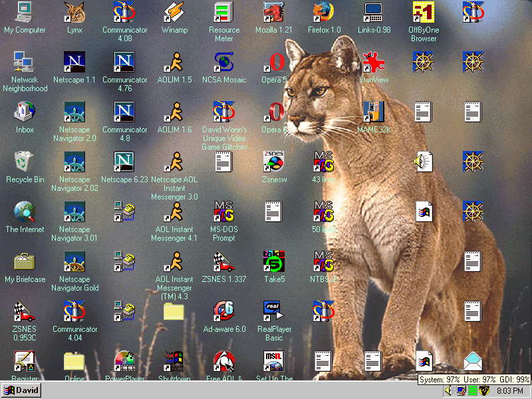532x399 pixels.
Task: Open the David Start menu button
Action: 21,390
